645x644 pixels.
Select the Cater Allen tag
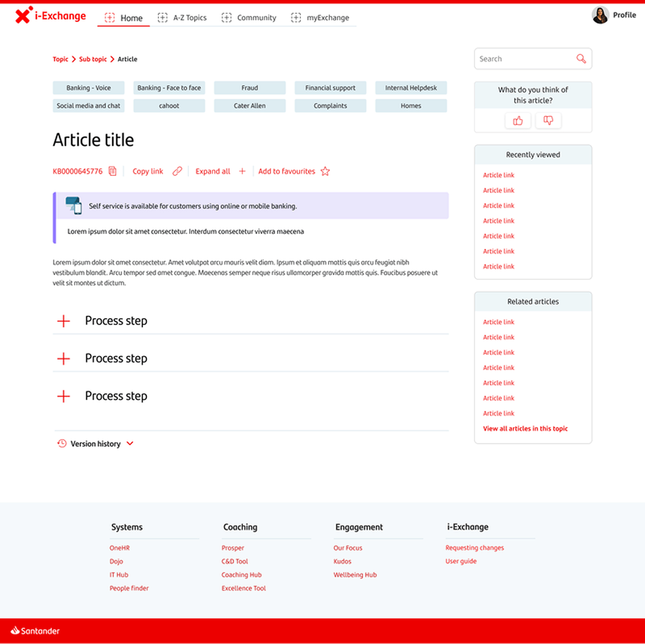tap(250, 106)
